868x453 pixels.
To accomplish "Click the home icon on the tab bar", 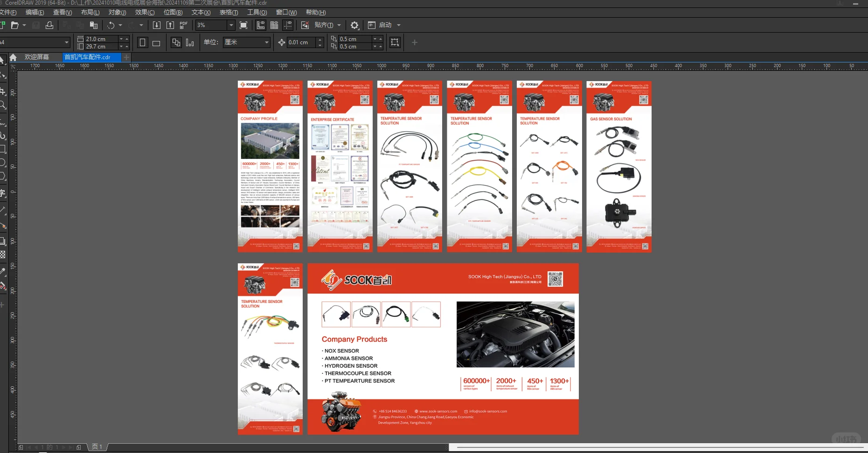I will click(13, 57).
